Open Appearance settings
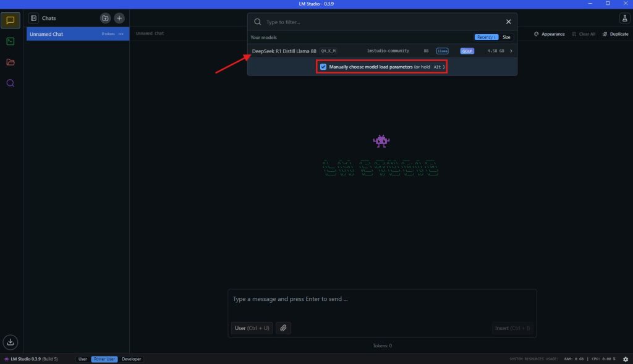 click(x=549, y=33)
